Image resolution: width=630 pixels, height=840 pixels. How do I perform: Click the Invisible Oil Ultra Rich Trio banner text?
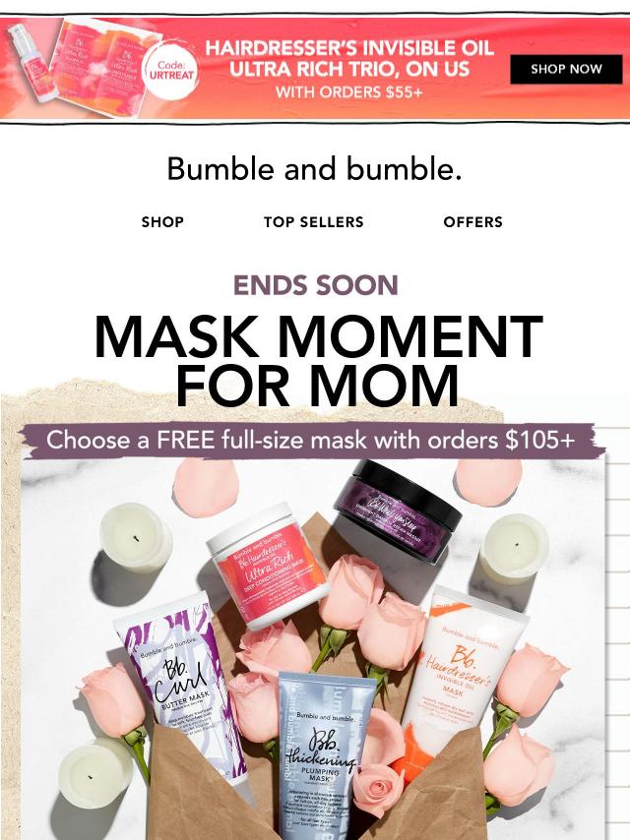coord(349,58)
